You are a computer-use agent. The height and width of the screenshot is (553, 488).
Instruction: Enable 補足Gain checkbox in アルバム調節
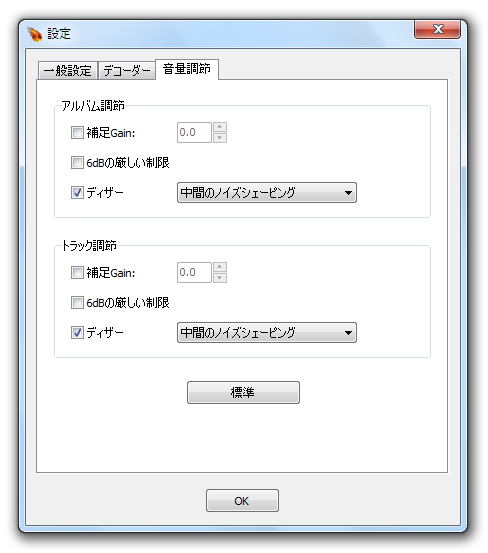click(x=77, y=133)
